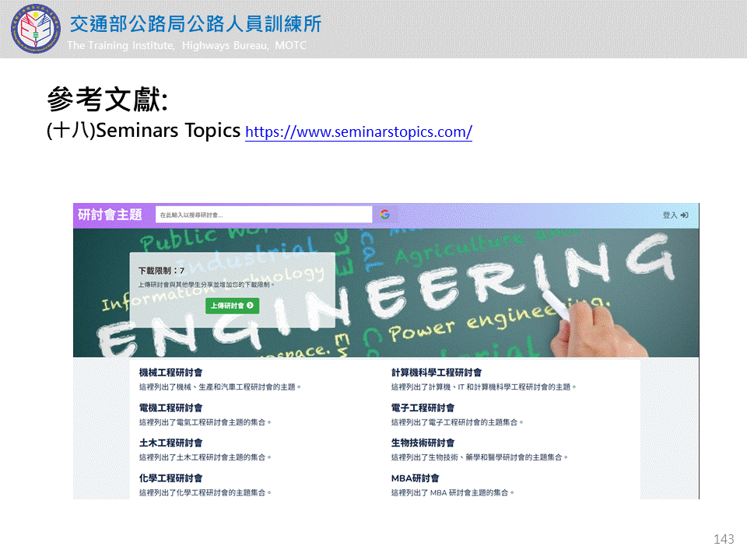Image resolution: width=747 pixels, height=560 pixels.
Task: Click the Google search icon
Action: coord(384,215)
